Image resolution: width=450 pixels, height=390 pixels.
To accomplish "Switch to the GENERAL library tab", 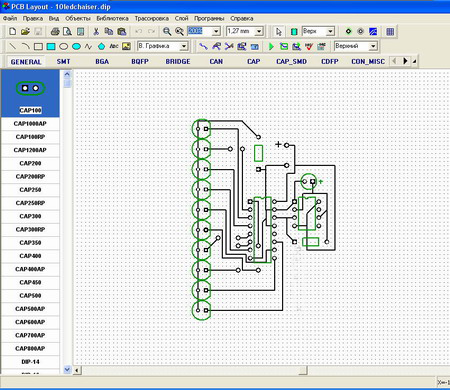I will (26, 62).
